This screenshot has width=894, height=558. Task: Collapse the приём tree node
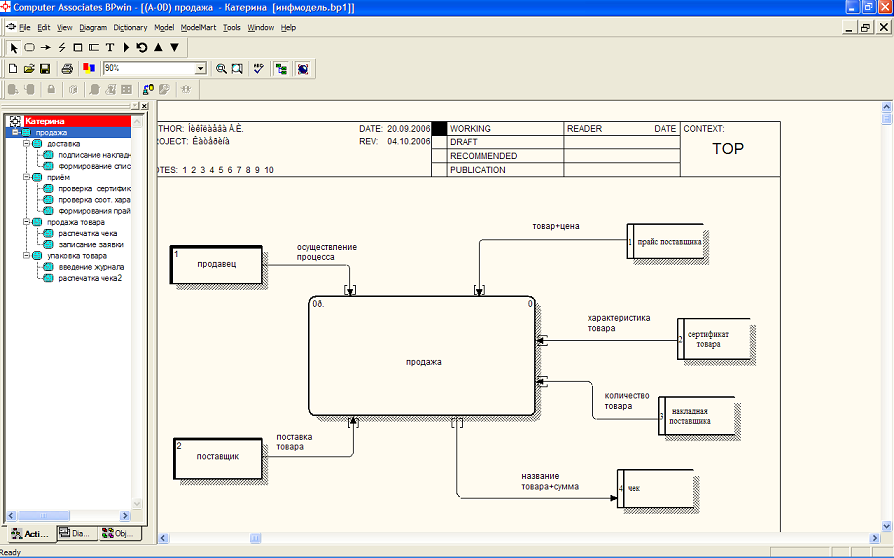tap(26, 177)
